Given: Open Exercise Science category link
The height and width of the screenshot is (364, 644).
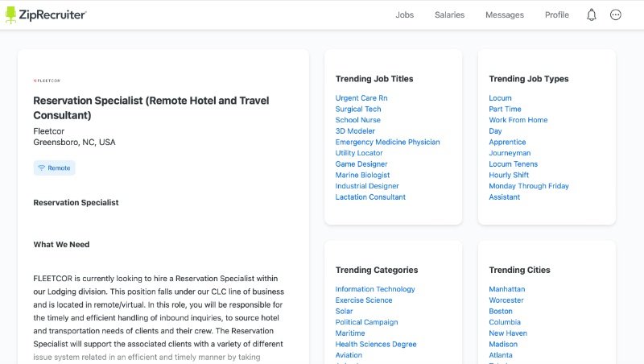Looking at the screenshot, I should [x=364, y=300].
